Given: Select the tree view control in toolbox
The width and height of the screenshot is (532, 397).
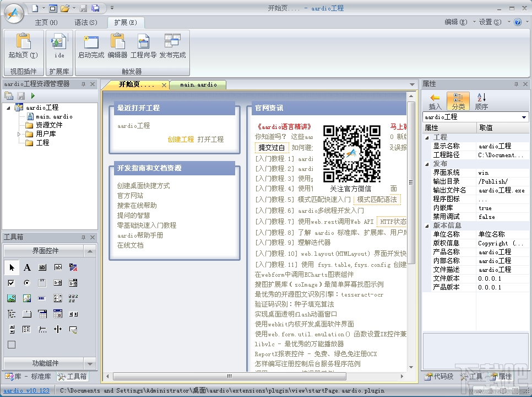Looking at the screenshot, I should 12,314.
